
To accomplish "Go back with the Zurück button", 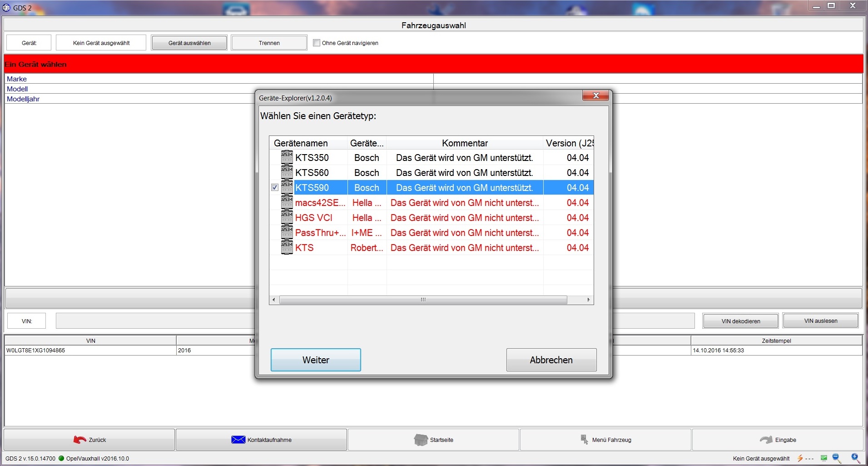I will pyautogui.click(x=89, y=440).
